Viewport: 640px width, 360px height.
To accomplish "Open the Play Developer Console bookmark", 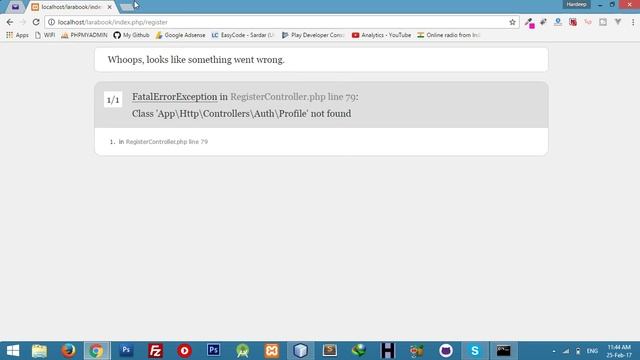I will click(x=313, y=35).
